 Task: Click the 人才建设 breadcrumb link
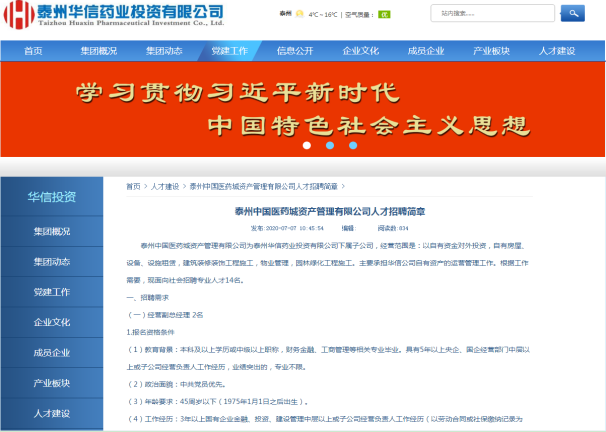pyautogui.click(x=165, y=186)
